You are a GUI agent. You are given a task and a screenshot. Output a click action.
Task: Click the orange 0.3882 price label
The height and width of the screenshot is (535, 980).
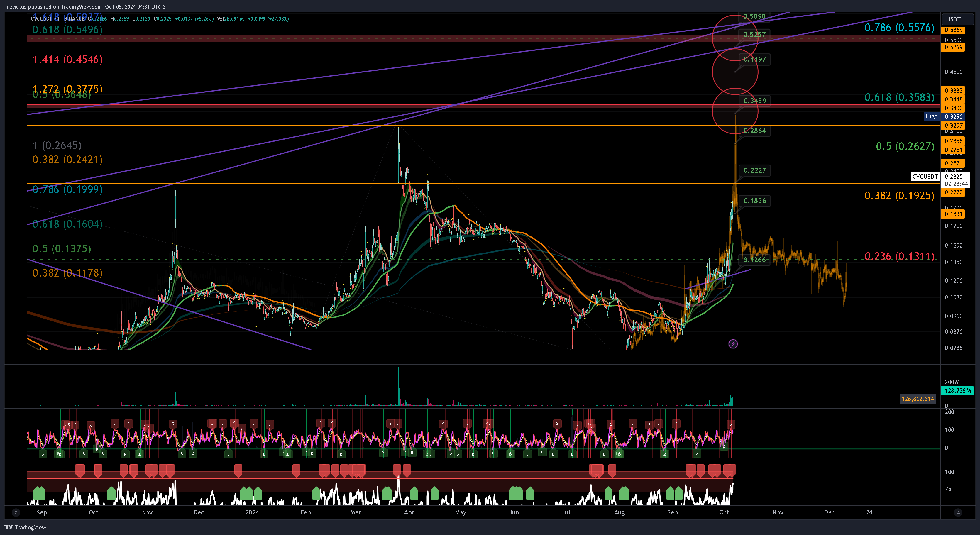tap(953, 91)
